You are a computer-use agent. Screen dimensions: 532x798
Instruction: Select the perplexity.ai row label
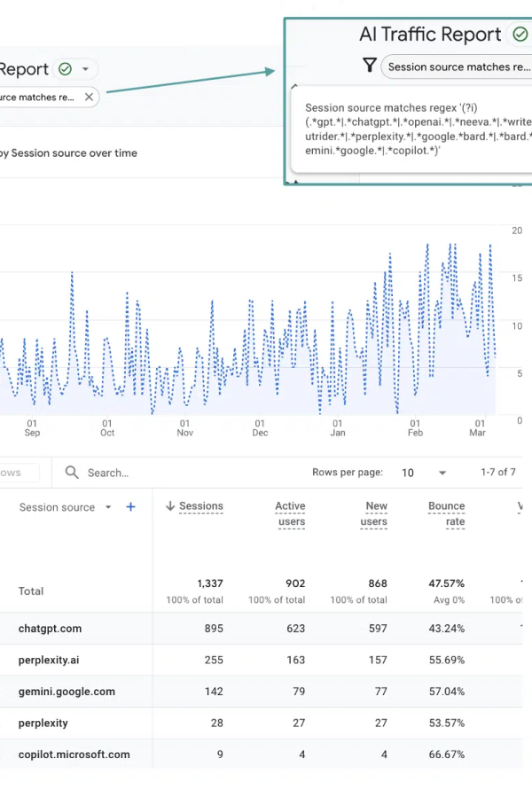tap(49, 660)
